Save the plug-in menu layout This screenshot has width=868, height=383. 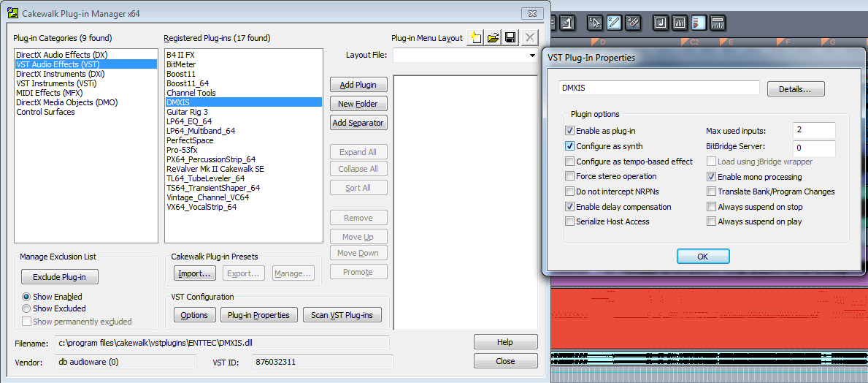(511, 38)
